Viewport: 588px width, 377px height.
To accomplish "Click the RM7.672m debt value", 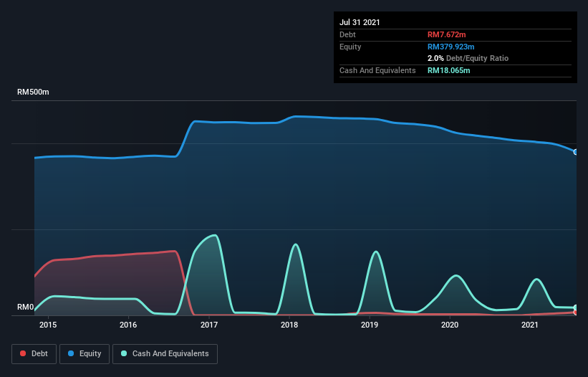I will [x=447, y=34].
